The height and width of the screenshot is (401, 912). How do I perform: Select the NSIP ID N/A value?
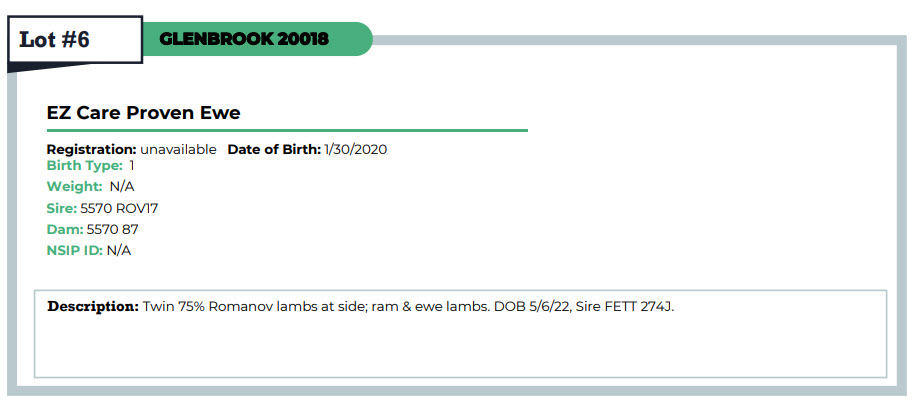tap(119, 250)
